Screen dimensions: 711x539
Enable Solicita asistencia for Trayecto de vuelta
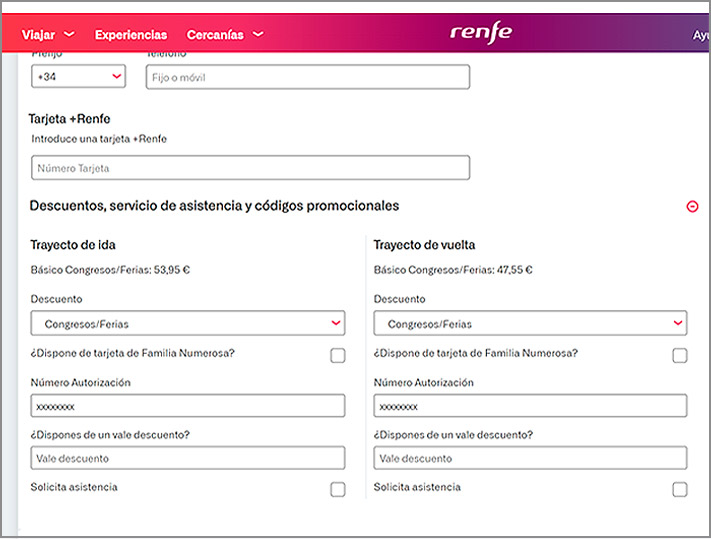click(680, 489)
